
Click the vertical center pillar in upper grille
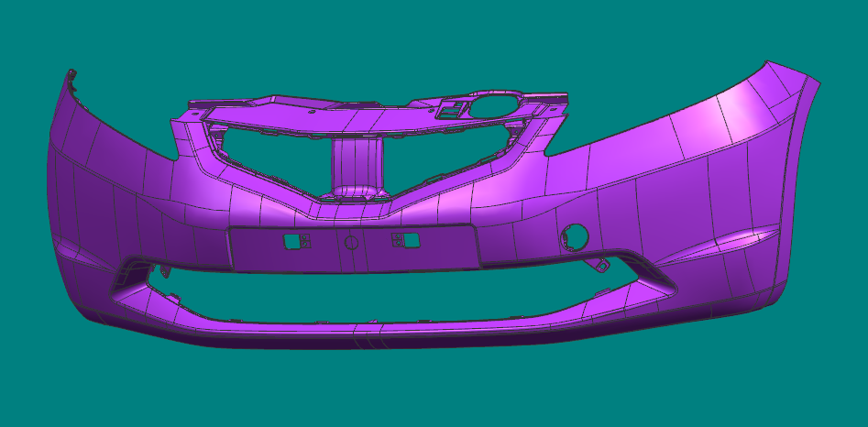click(x=357, y=166)
